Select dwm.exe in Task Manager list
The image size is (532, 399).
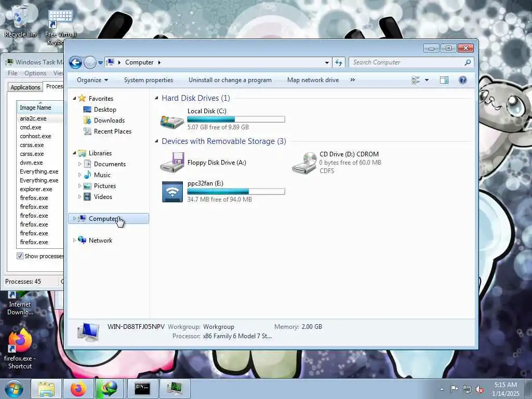pos(31,163)
